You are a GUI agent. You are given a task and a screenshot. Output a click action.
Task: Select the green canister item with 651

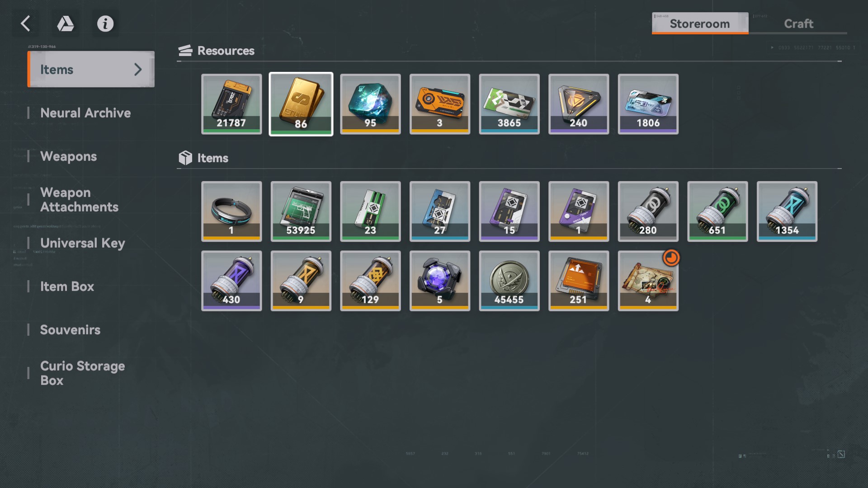coord(717,211)
